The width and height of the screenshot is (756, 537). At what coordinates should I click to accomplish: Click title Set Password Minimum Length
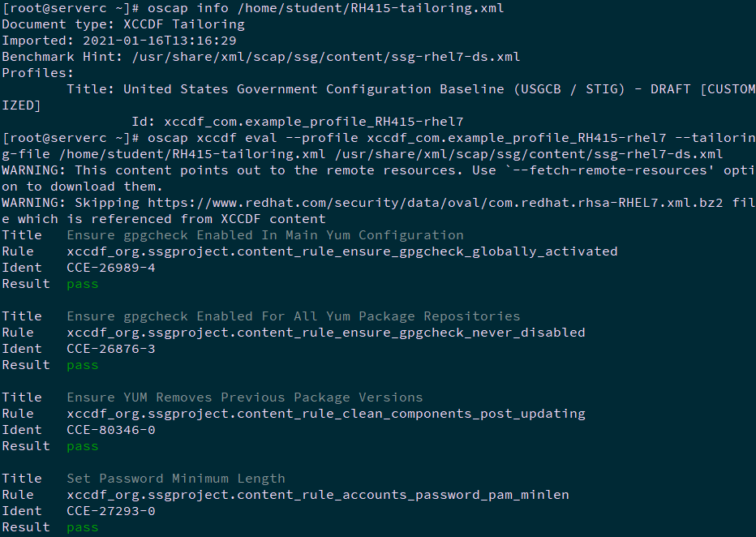click(176, 479)
